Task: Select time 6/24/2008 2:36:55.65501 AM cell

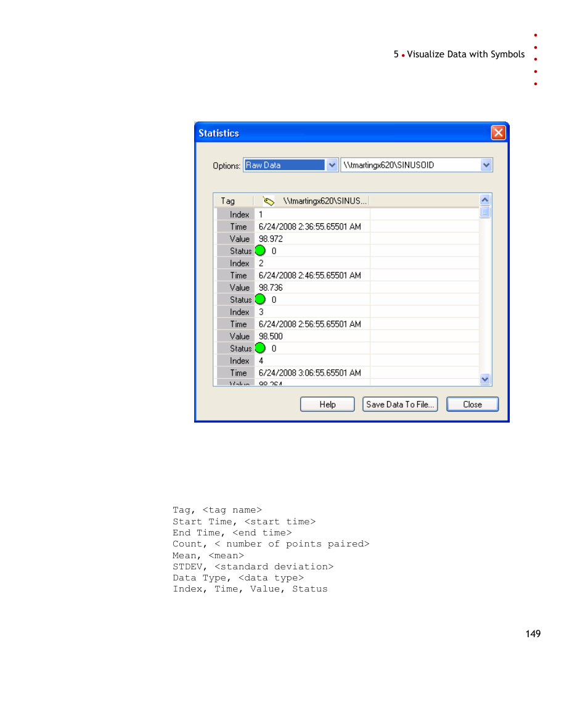Action: click(312, 226)
